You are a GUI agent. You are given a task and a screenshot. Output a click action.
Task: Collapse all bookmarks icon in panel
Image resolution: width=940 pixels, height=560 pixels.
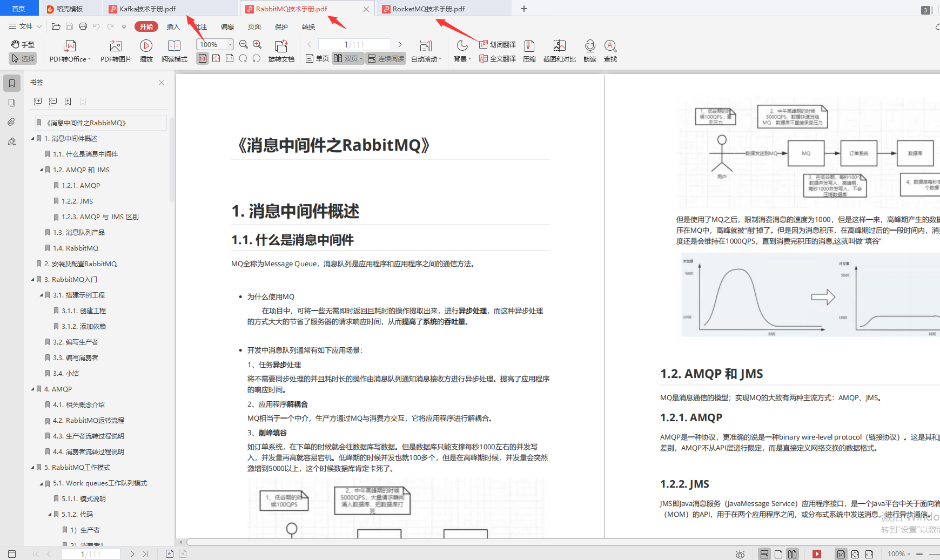53,101
